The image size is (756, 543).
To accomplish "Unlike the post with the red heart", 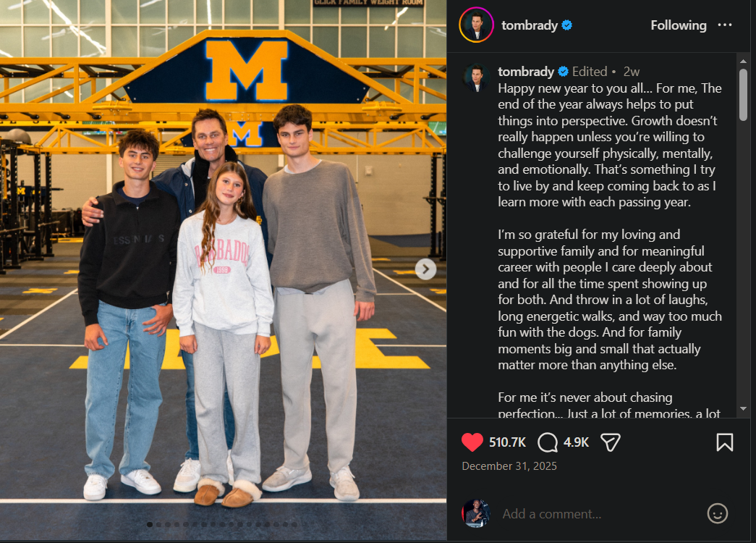I will coord(472,442).
